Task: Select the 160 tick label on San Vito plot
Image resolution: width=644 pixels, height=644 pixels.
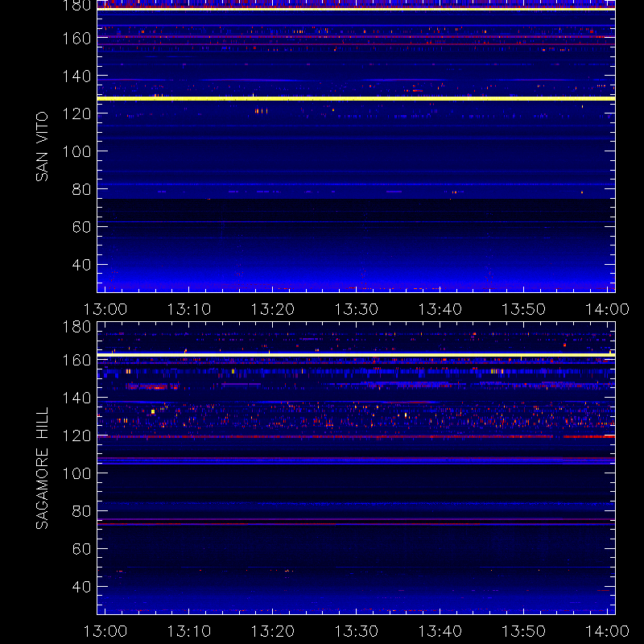Action: click(76, 39)
